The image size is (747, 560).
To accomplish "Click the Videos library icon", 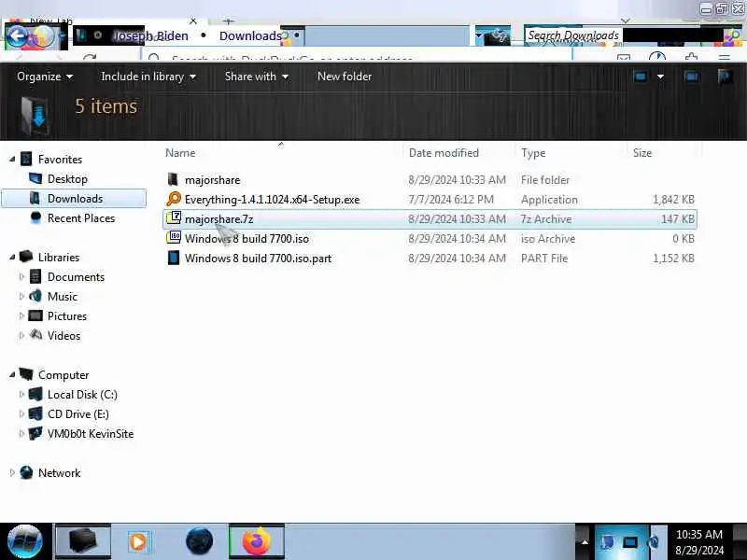I will 35,335.
